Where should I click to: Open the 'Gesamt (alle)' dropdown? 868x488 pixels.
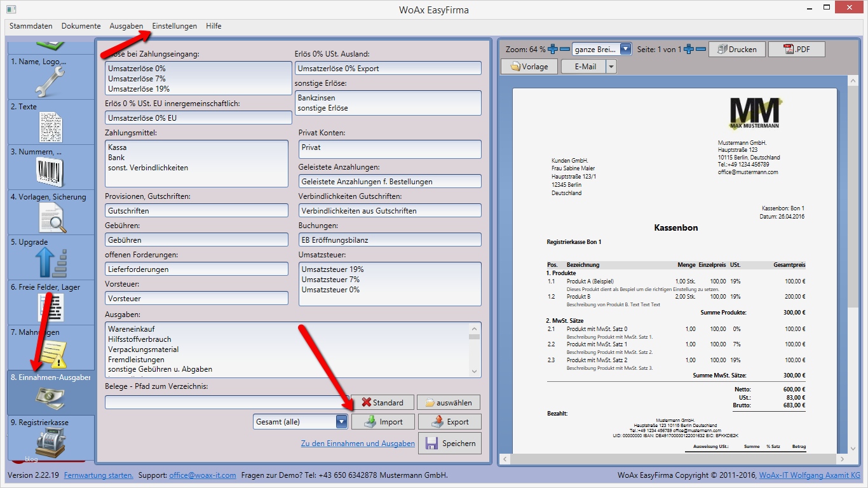point(342,421)
